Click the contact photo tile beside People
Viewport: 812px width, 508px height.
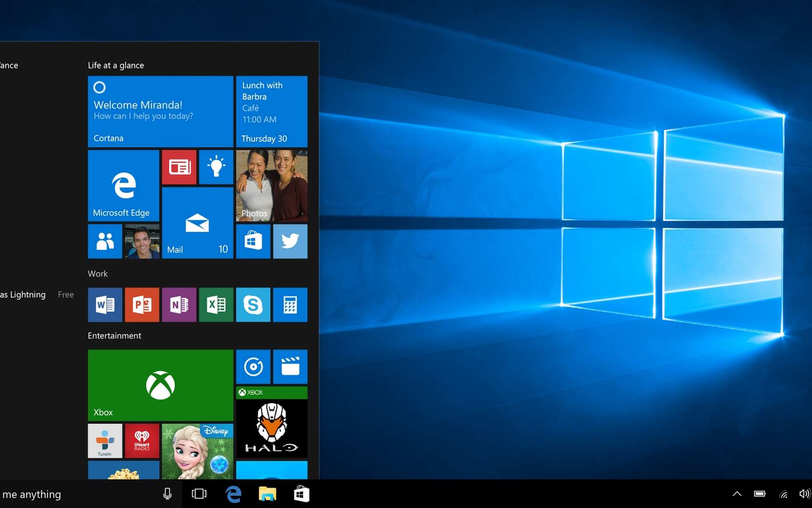pos(142,242)
